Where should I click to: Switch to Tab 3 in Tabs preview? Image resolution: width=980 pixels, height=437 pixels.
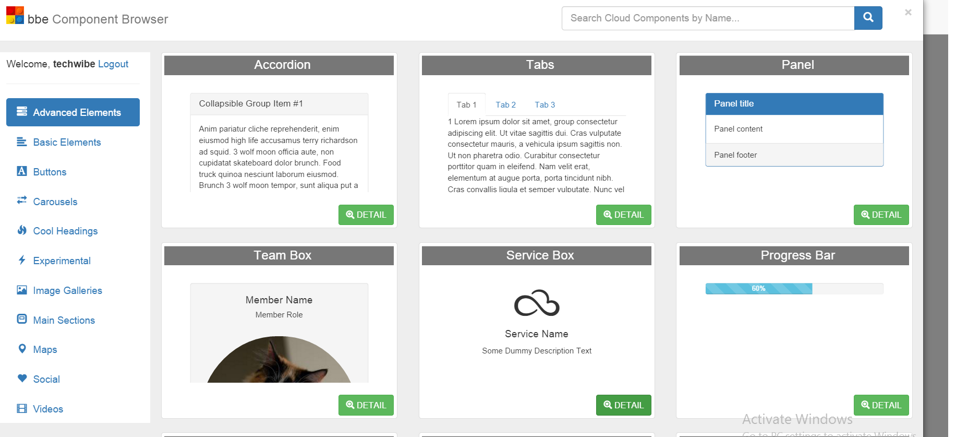(545, 104)
